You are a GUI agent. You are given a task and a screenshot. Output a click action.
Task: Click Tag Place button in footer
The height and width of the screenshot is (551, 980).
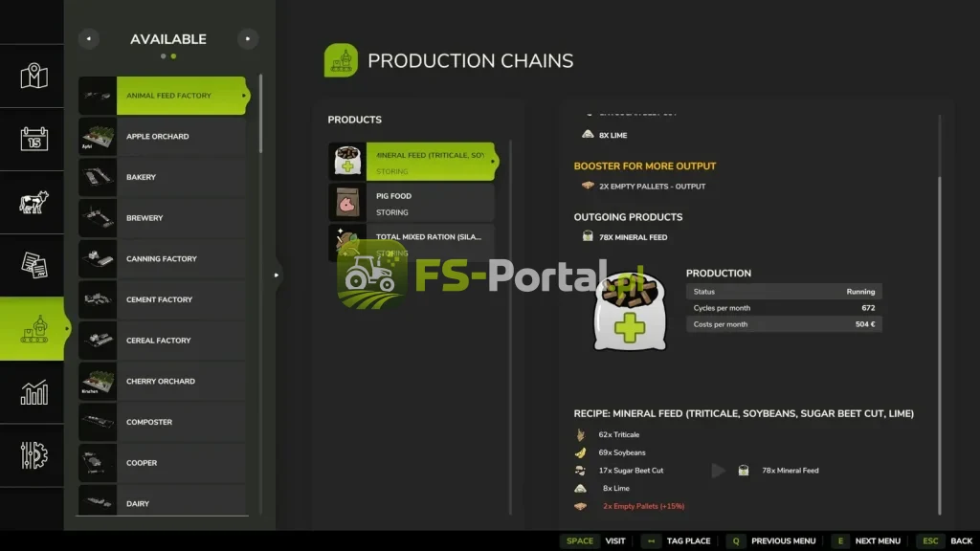coord(678,541)
